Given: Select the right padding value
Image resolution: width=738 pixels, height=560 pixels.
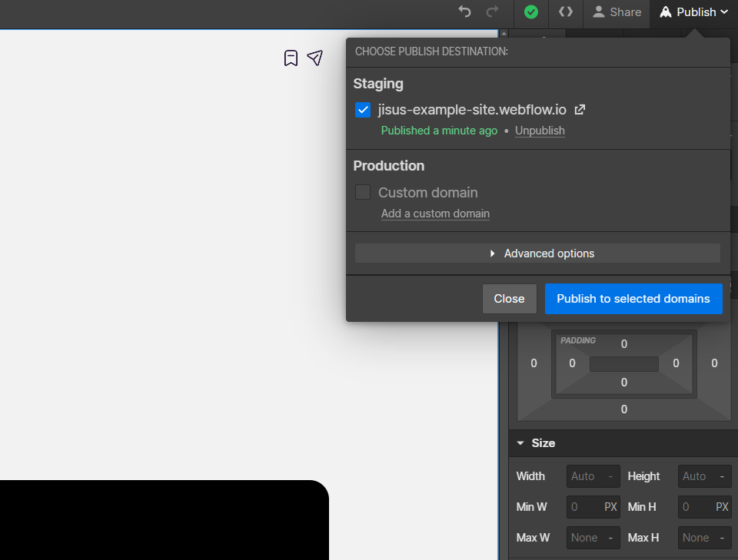Looking at the screenshot, I should (676, 363).
